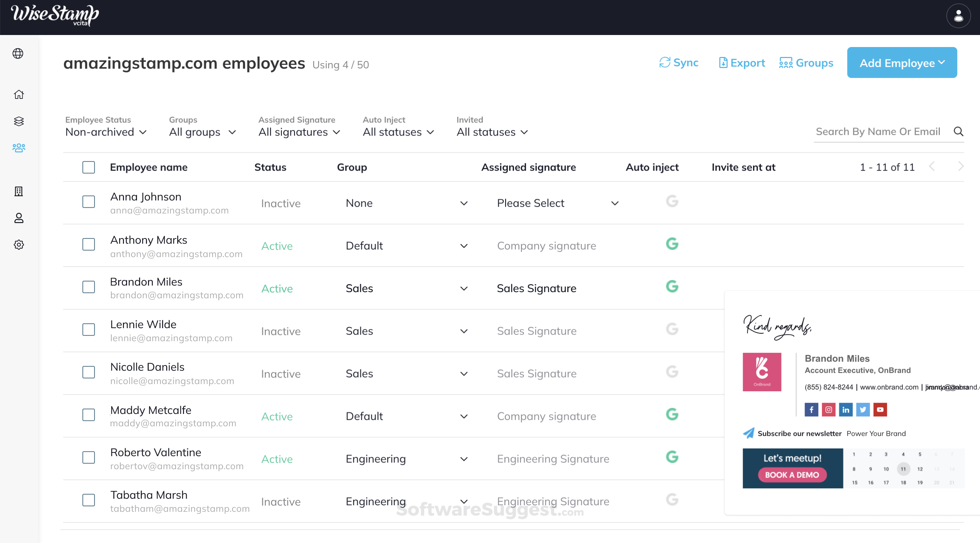
Task: Click the search magnifier icon
Action: coord(959,131)
